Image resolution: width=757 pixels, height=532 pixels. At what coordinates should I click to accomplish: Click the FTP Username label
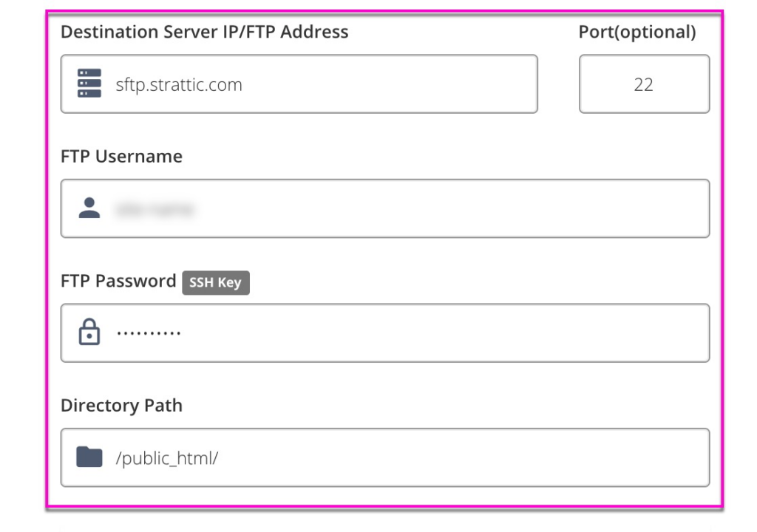point(122,157)
